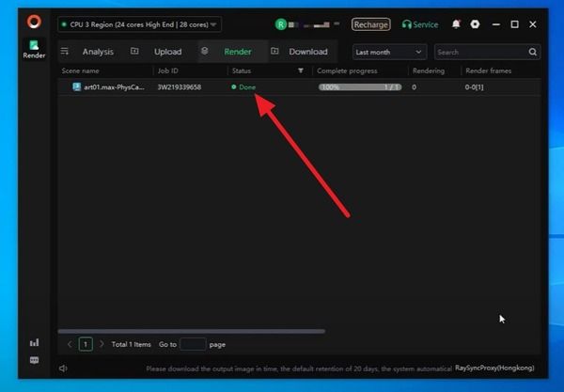564x392 pixels.
Task: Click the notification bell icon
Action: coord(456,24)
